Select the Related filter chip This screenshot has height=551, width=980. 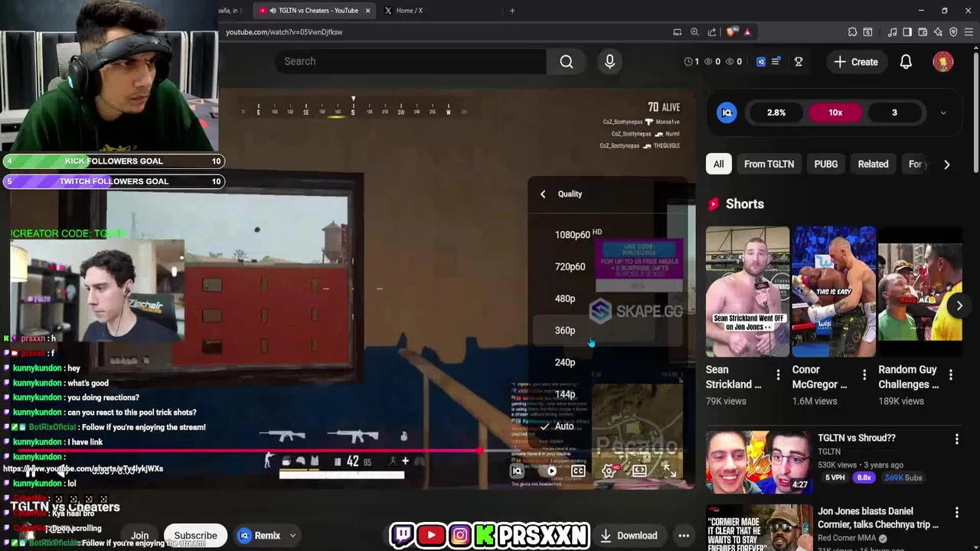point(873,164)
